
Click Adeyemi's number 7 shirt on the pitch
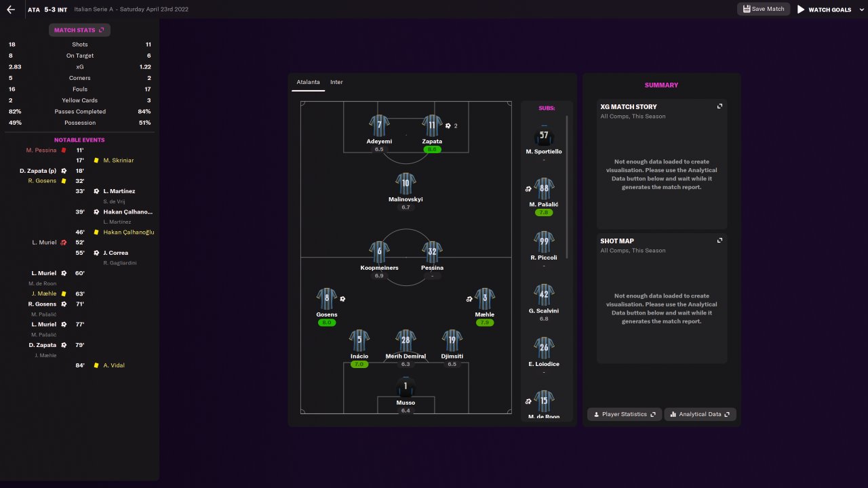379,125
